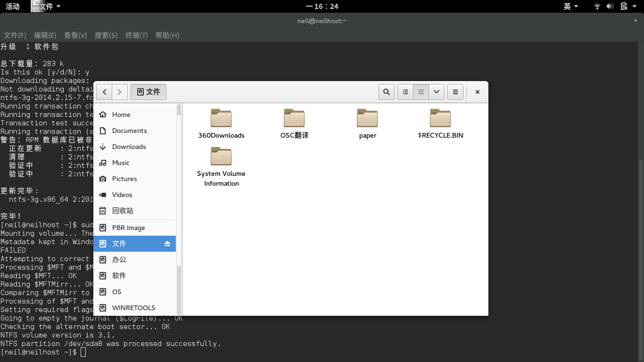Open terminal 搜索(S) menu

point(106,35)
